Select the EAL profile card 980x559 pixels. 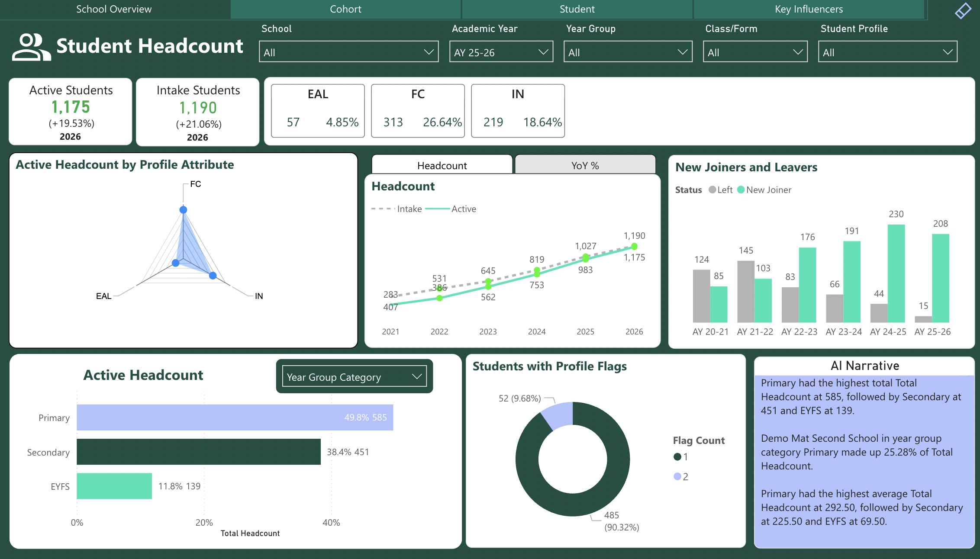[318, 111]
